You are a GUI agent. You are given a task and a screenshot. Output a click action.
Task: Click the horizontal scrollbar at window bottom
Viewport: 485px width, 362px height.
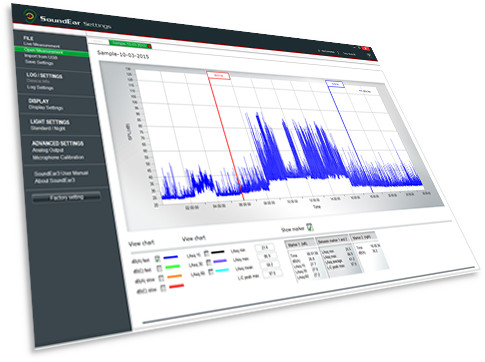click(x=308, y=295)
